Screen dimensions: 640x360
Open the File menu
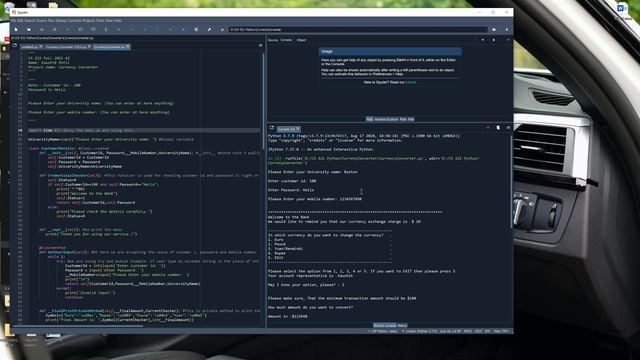click(x=13, y=20)
